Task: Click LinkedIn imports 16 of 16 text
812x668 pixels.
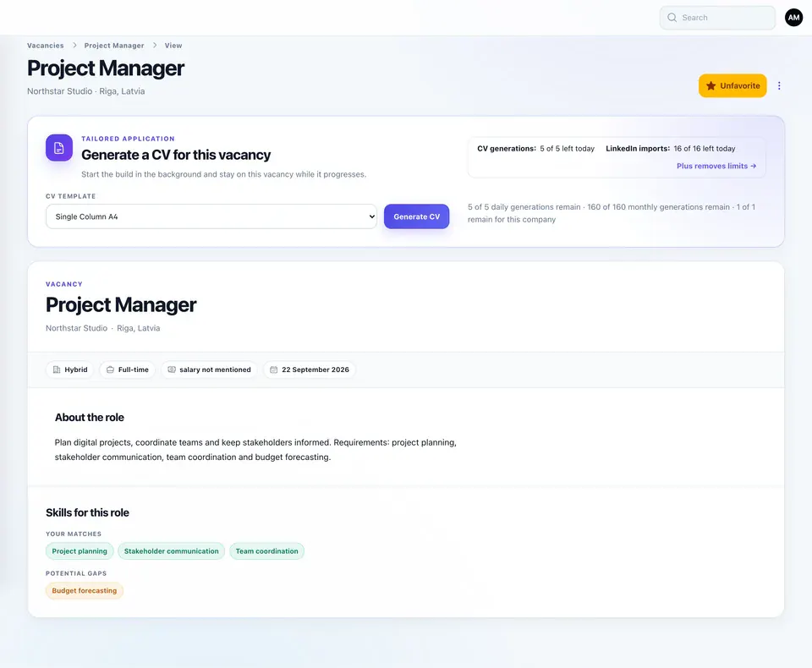Action: point(670,149)
